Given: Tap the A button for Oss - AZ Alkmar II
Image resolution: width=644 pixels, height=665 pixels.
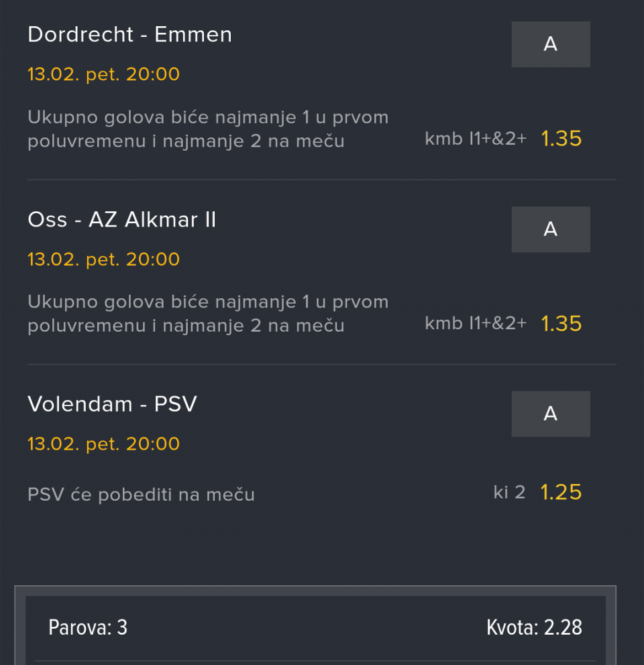Looking at the screenshot, I should pos(550,229).
